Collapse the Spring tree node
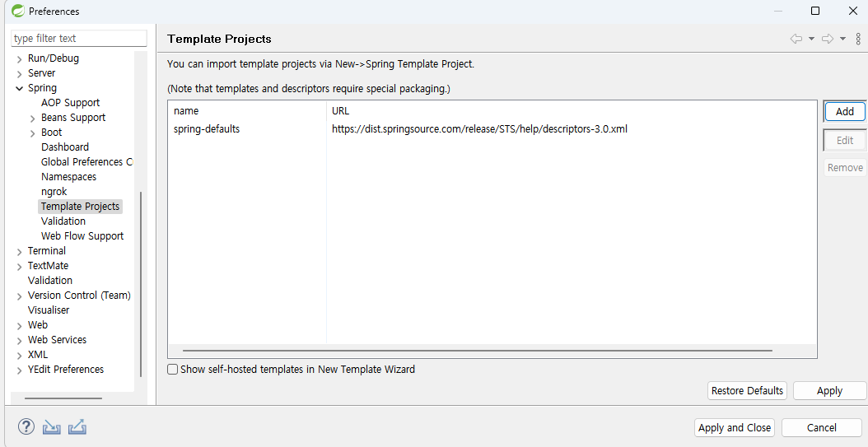868x447 pixels. point(20,89)
